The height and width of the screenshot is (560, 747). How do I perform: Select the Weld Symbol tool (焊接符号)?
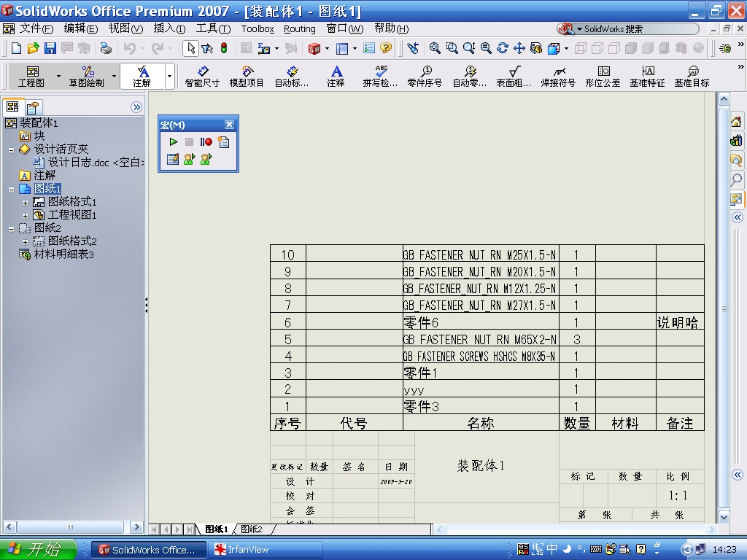tap(558, 76)
